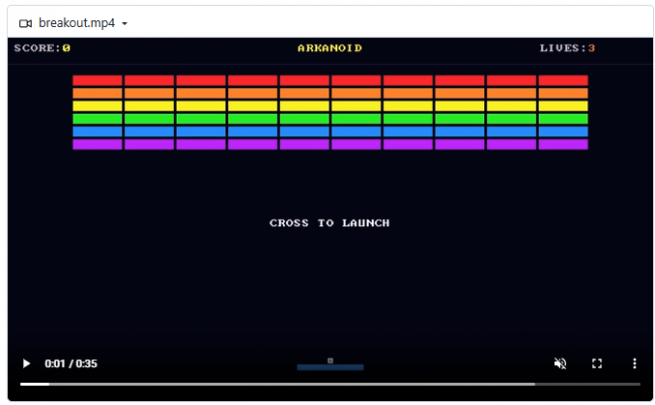The image size is (655, 405).
Task: Click the CROSS TO LAUNCH text
Action: [x=330, y=223]
